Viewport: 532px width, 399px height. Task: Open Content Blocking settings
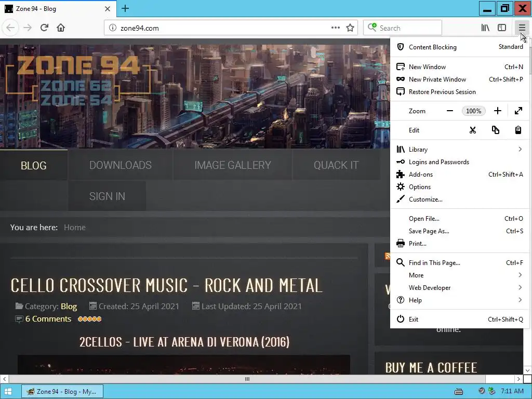coord(460,47)
